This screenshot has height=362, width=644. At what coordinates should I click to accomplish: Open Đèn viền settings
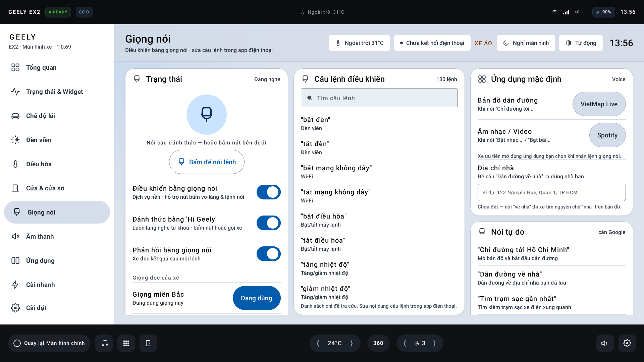tap(57, 140)
